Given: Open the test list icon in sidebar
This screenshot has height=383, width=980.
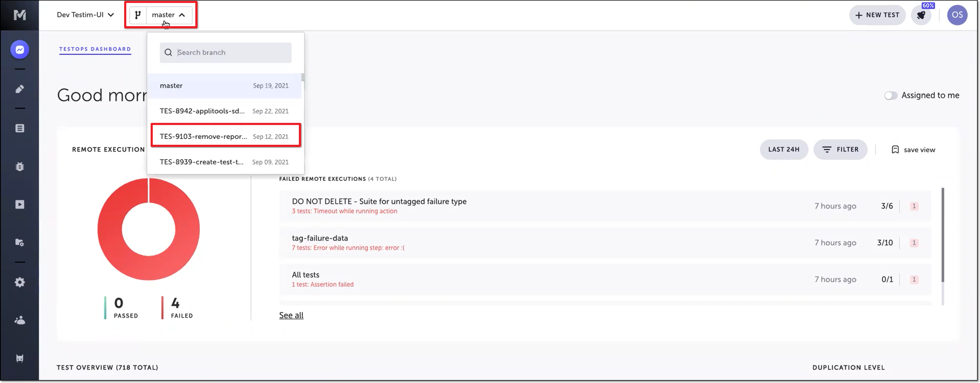Looking at the screenshot, I should click(20, 128).
